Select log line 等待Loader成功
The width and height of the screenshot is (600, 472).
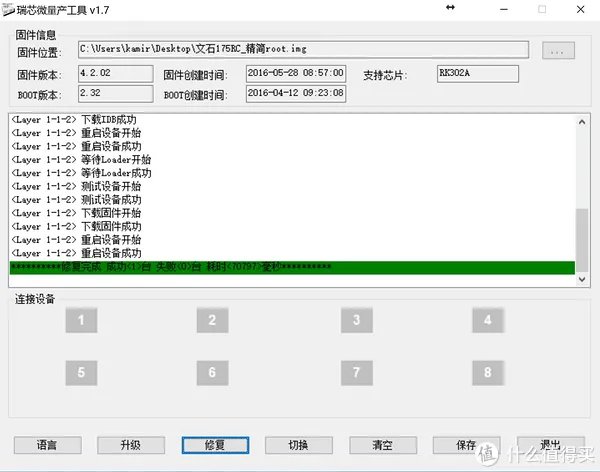[81, 173]
